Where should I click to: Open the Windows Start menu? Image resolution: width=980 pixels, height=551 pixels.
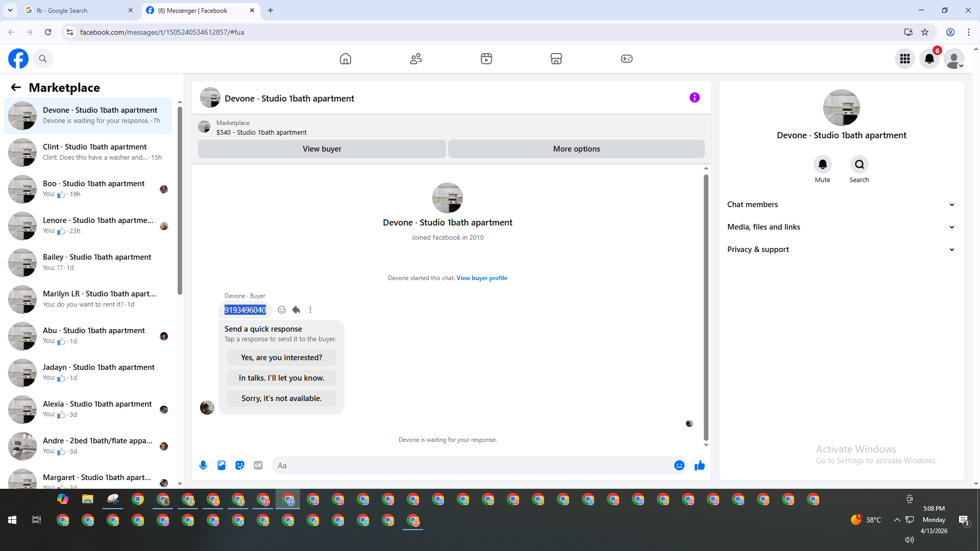pos(12,520)
